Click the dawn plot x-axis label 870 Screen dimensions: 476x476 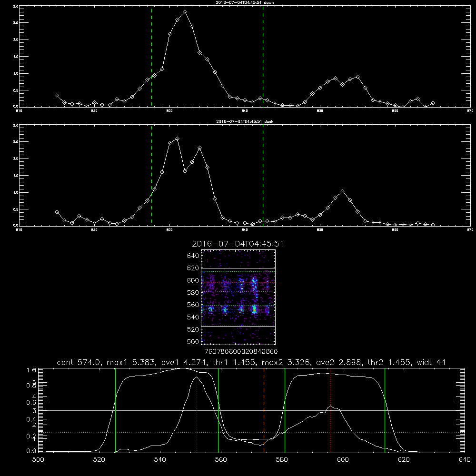coord(470,111)
